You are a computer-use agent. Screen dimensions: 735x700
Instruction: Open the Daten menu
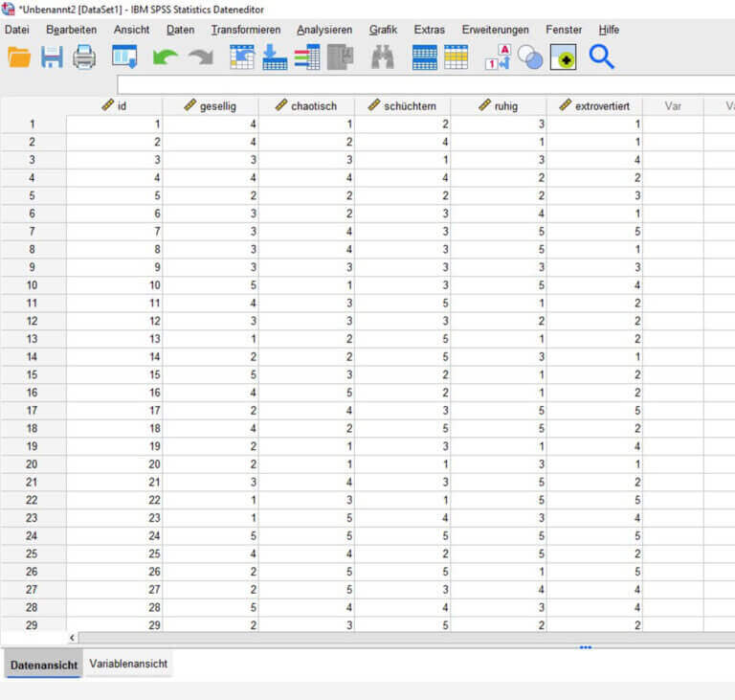tap(180, 30)
